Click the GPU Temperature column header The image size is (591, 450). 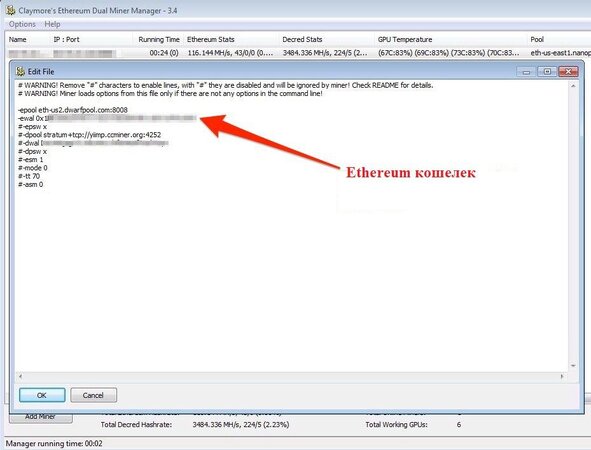coord(405,40)
